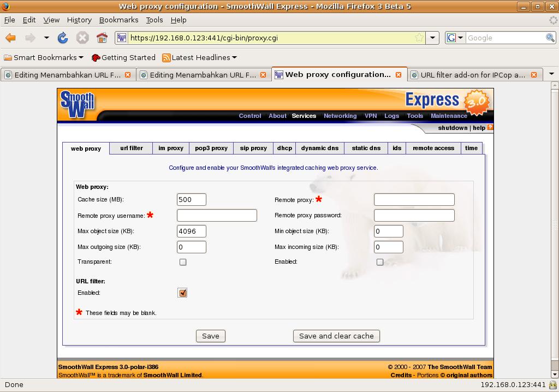Expand the Latest Headlines feed dropdown

tap(199, 57)
